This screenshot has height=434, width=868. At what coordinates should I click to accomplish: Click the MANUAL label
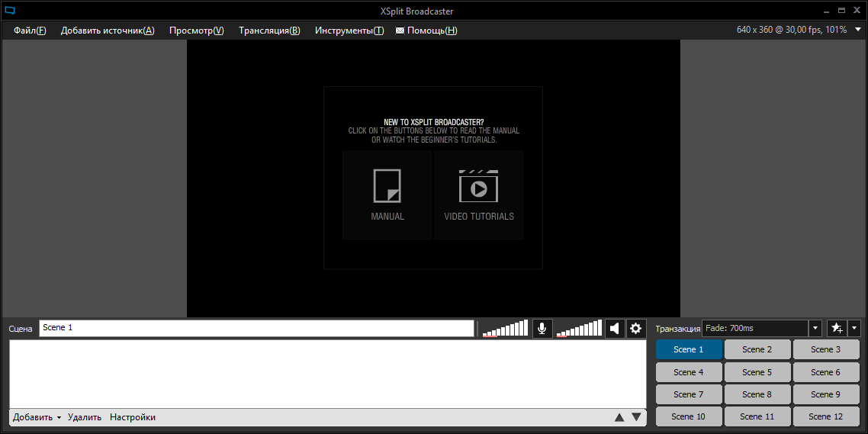[x=387, y=217]
